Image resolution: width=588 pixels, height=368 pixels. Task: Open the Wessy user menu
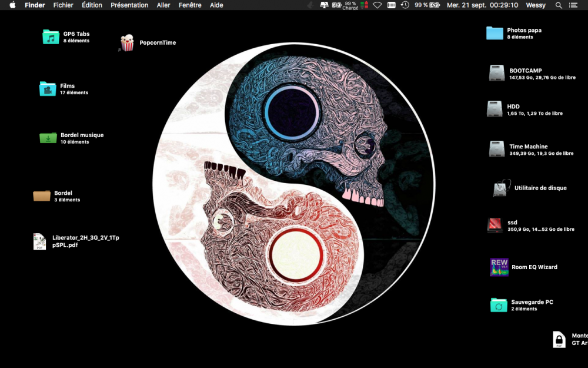point(536,5)
